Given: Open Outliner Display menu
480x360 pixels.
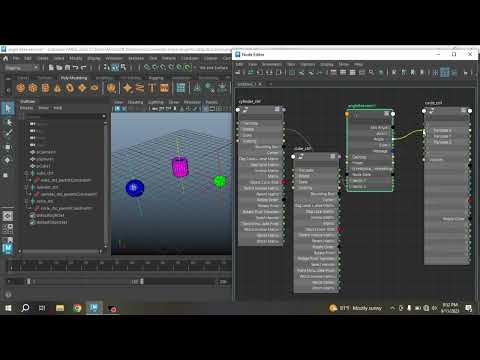Looking at the screenshot, I should point(26,108).
